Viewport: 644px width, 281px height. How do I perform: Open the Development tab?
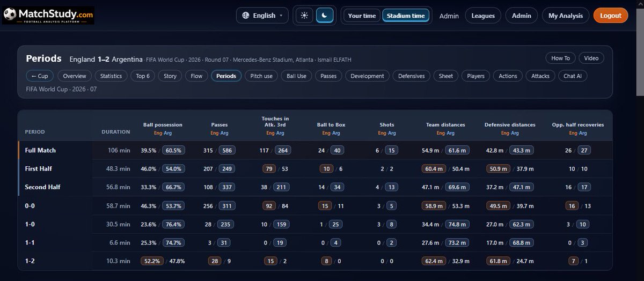pyautogui.click(x=368, y=76)
